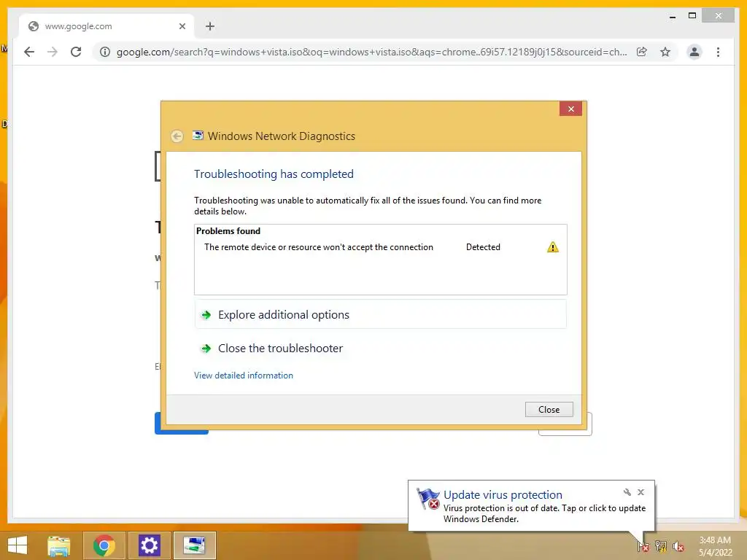Open the settings gear app in taskbar
The height and width of the screenshot is (560, 747).
point(149,545)
